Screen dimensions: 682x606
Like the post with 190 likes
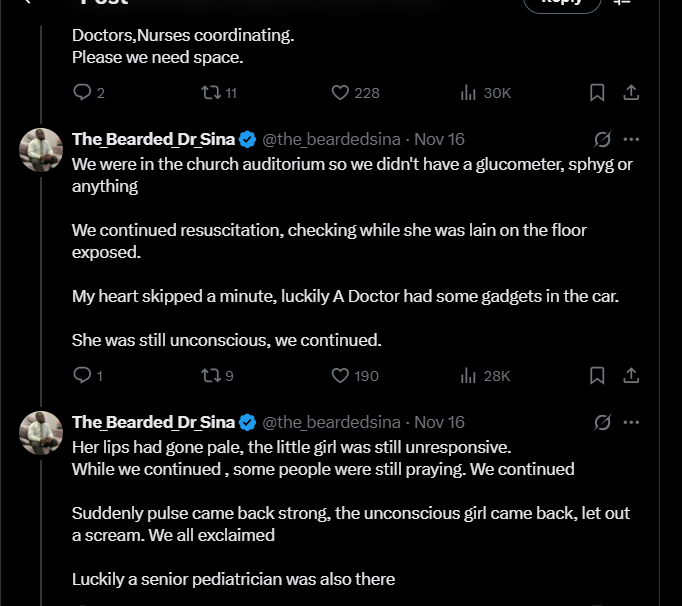coord(340,376)
